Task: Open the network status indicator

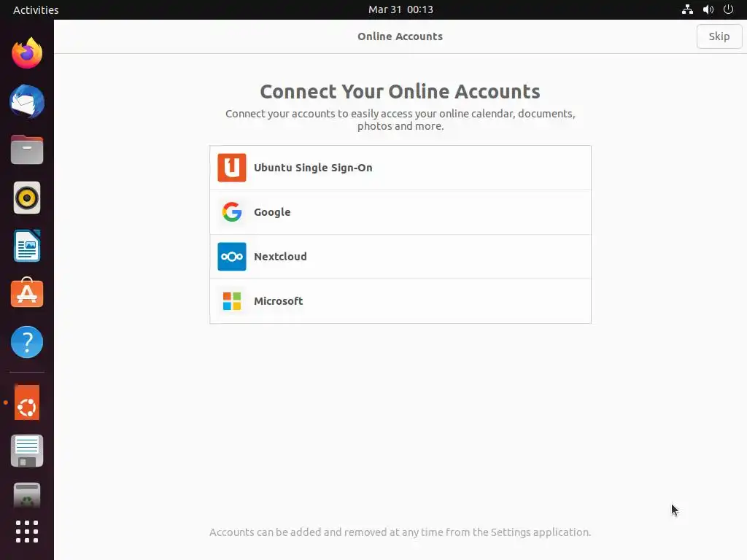Action: pyautogui.click(x=687, y=9)
